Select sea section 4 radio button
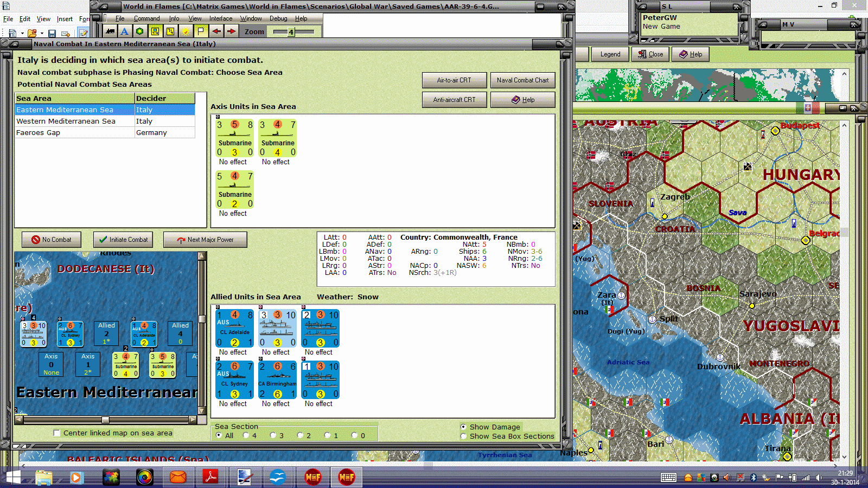The width and height of the screenshot is (868, 488). (246, 435)
